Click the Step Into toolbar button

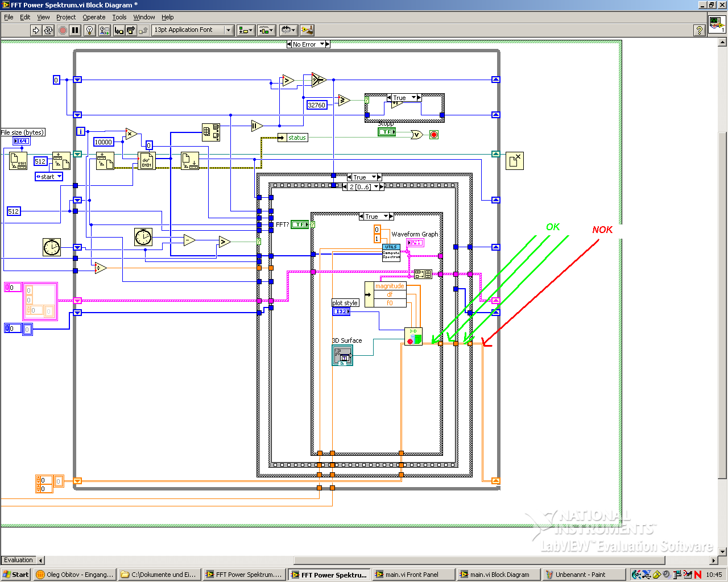pos(119,30)
